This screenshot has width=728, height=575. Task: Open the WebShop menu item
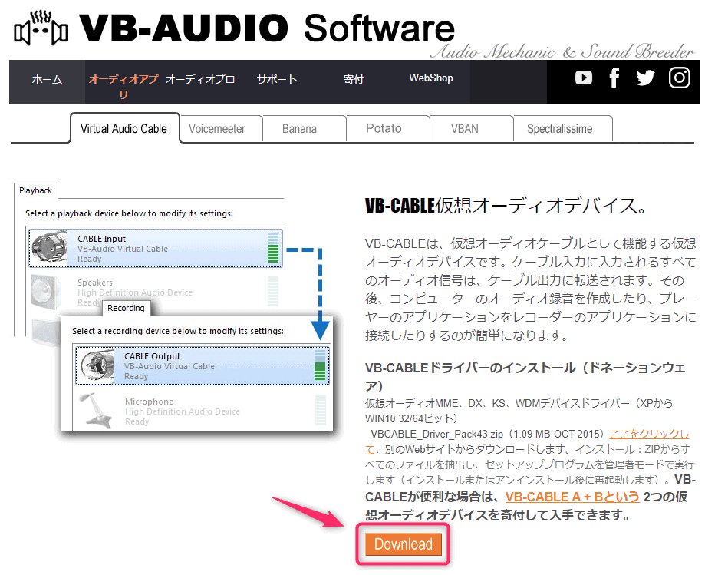430,78
